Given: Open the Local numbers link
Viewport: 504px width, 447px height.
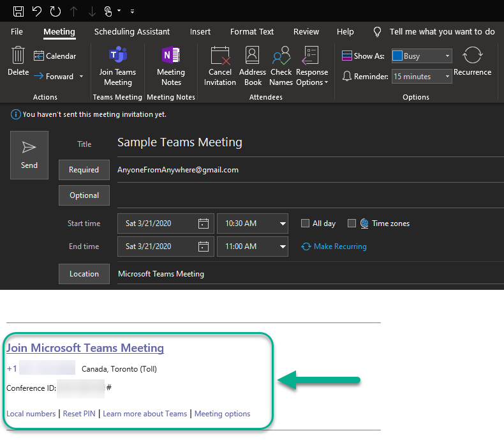Looking at the screenshot, I should pyautogui.click(x=31, y=414).
